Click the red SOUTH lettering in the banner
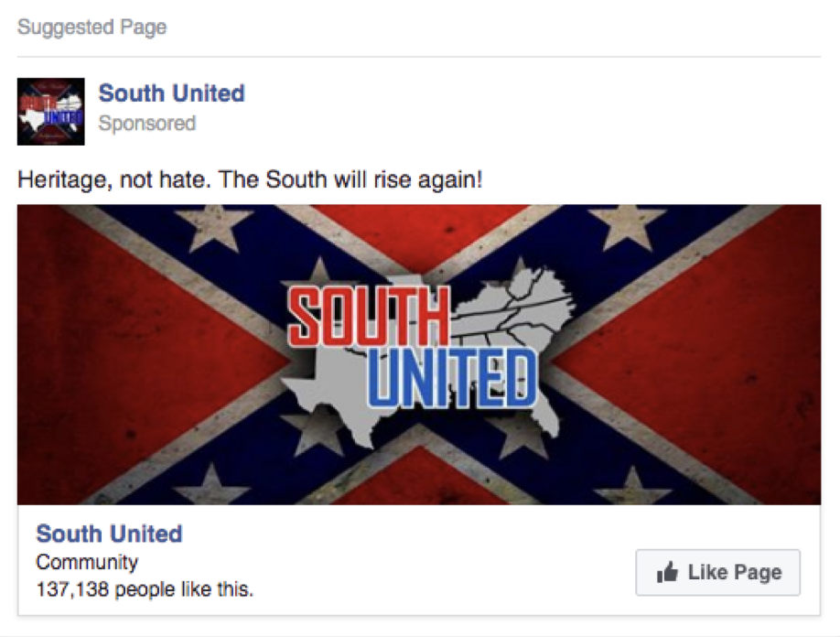The image size is (840, 637). [x=369, y=316]
